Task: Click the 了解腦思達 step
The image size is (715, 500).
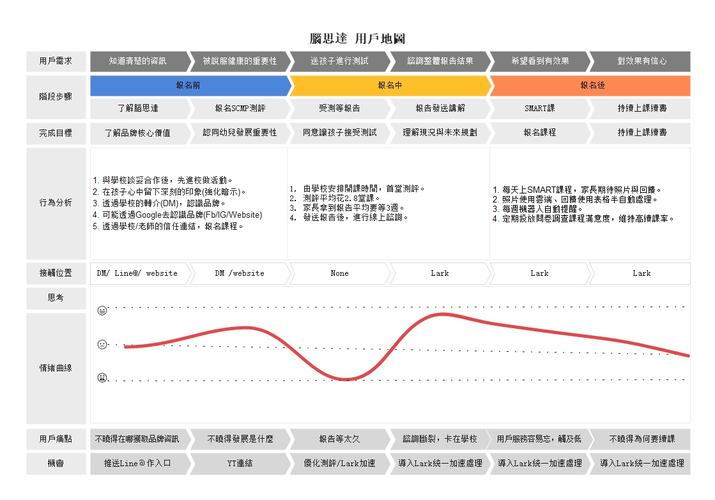Action: coord(139,108)
